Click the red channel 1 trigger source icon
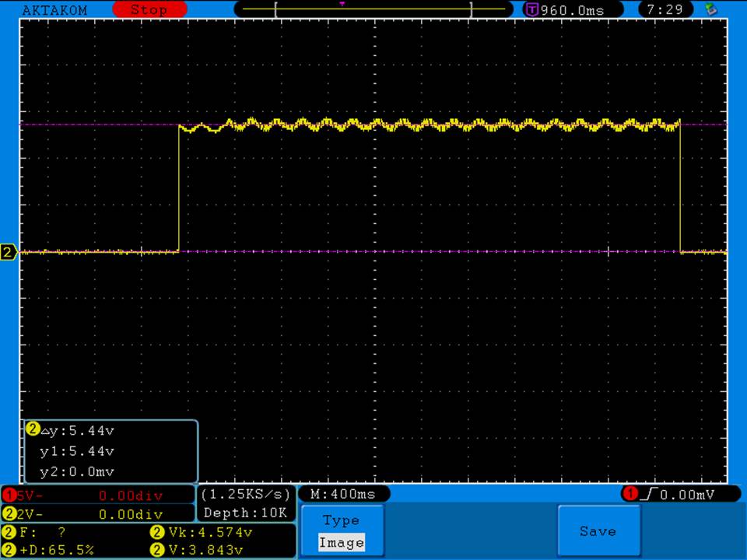Viewport: 747px width, 560px height. (630, 494)
